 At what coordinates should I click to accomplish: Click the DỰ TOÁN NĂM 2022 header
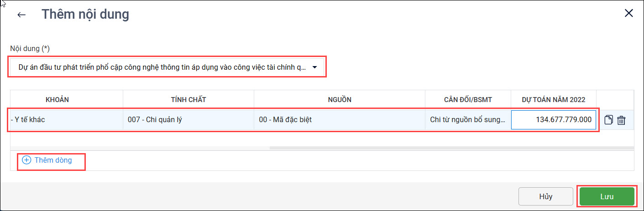pyautogui.click(x=553, y=100)
